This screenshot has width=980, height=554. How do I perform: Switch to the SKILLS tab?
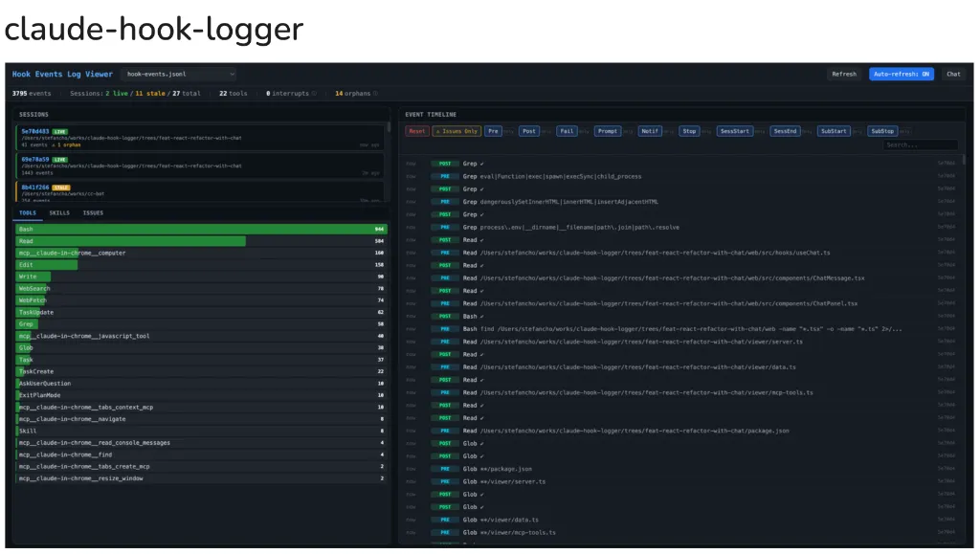tap(59, 212)
